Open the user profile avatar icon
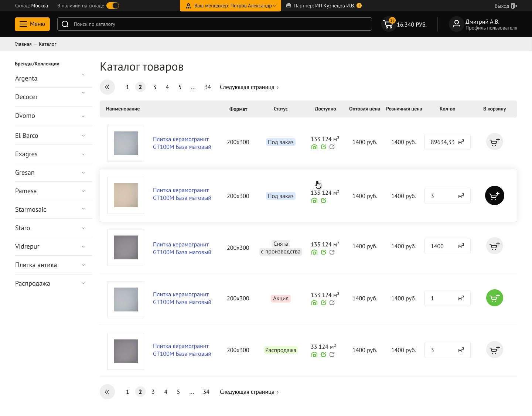 click(456, 24)
